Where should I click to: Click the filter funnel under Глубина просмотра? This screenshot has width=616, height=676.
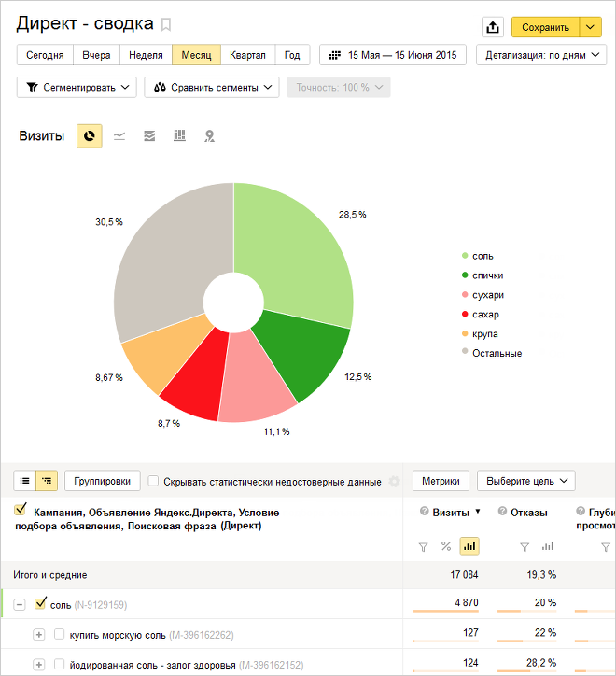pos(606,547)
